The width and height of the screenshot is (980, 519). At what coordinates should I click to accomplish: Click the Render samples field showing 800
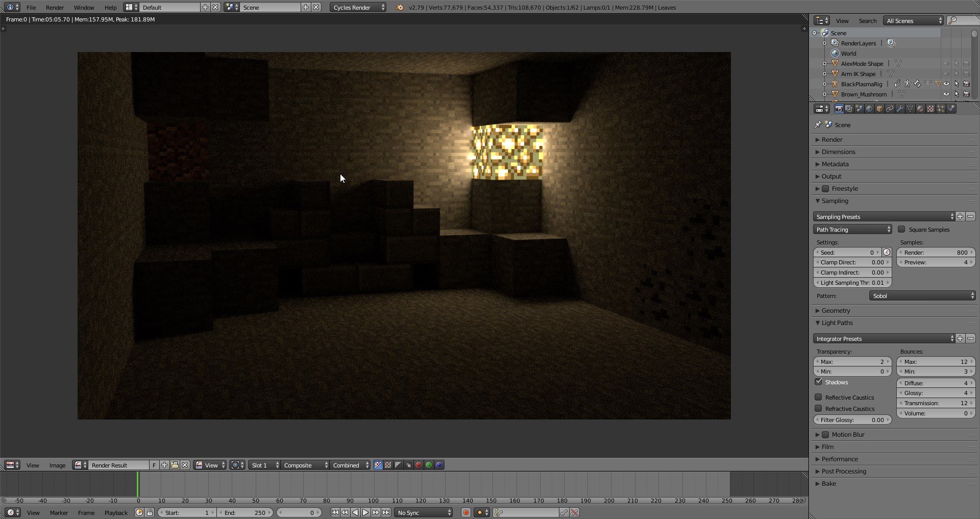tap(936, 252)
